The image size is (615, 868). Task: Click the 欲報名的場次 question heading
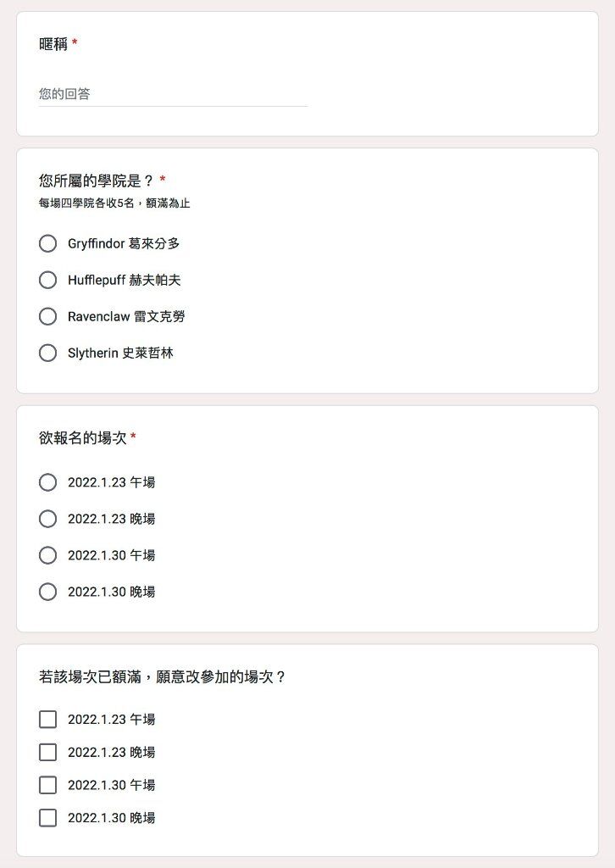coord(83,438)
